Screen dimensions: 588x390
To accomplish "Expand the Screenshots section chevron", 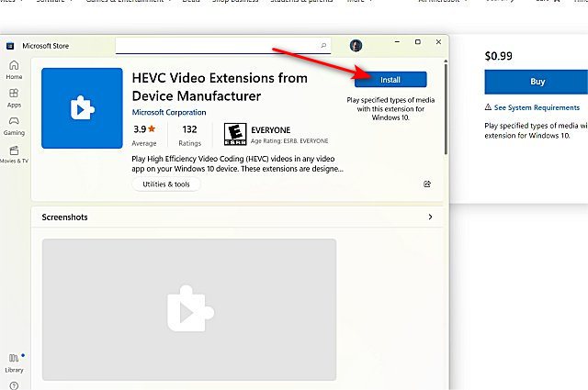I will pos(430,217).
